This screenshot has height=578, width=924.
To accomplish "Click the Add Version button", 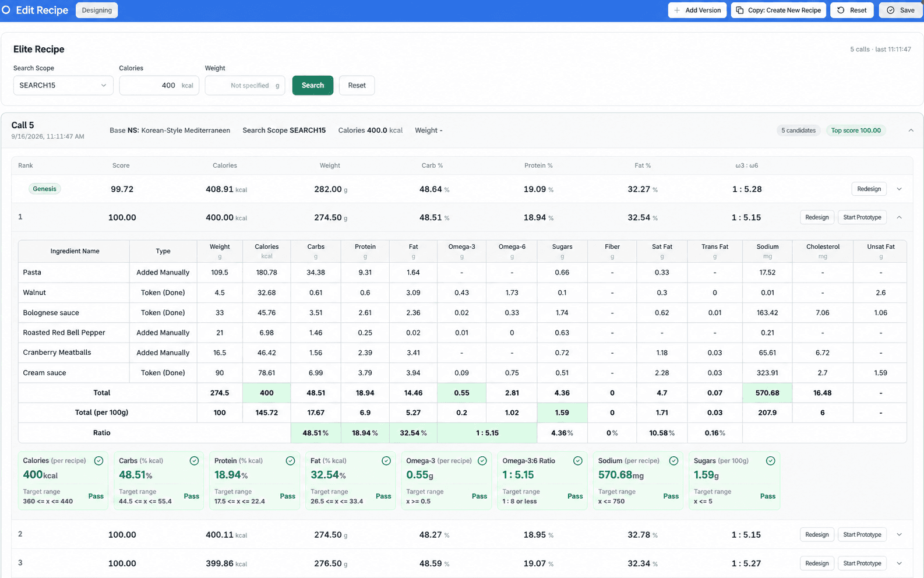I will click(697, 10).
